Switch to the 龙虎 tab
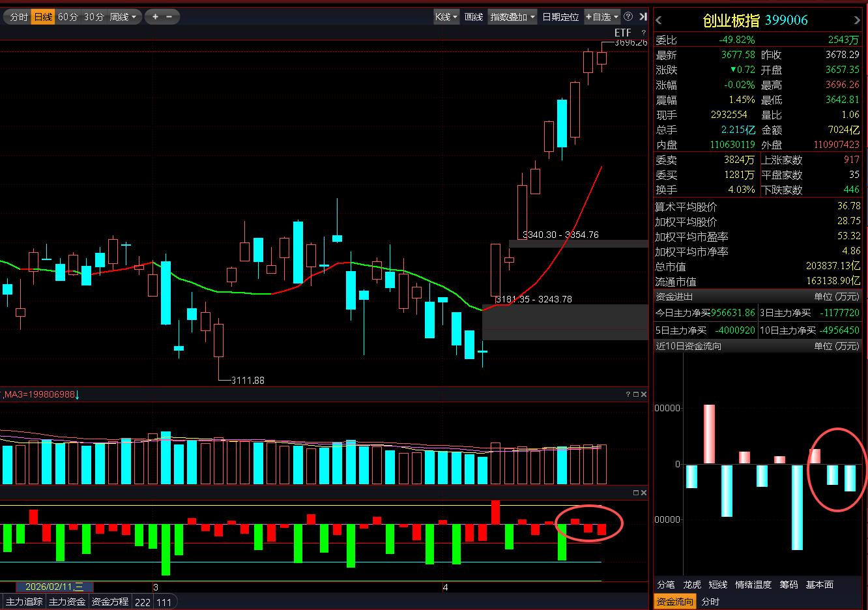Viewport: 868px width, 610px height. (x=692, y=585)
